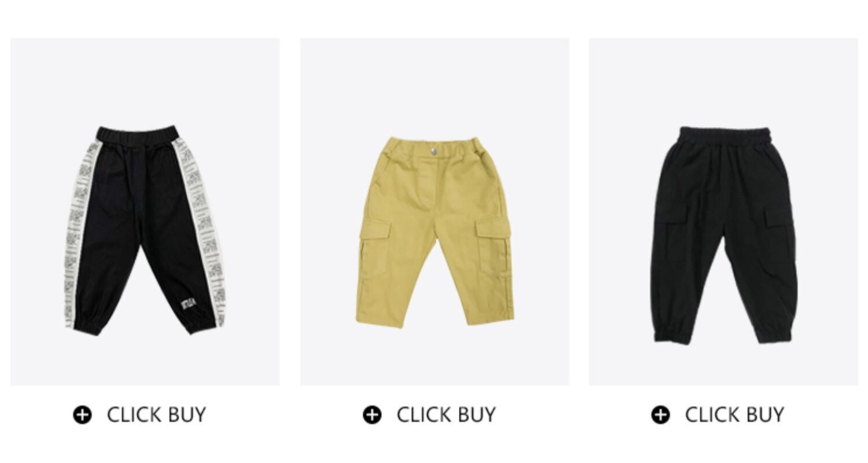Click the CLICK BUY link under the yellow cargo pants
This screenshot has width=868, height=463.
pos(446,415)
